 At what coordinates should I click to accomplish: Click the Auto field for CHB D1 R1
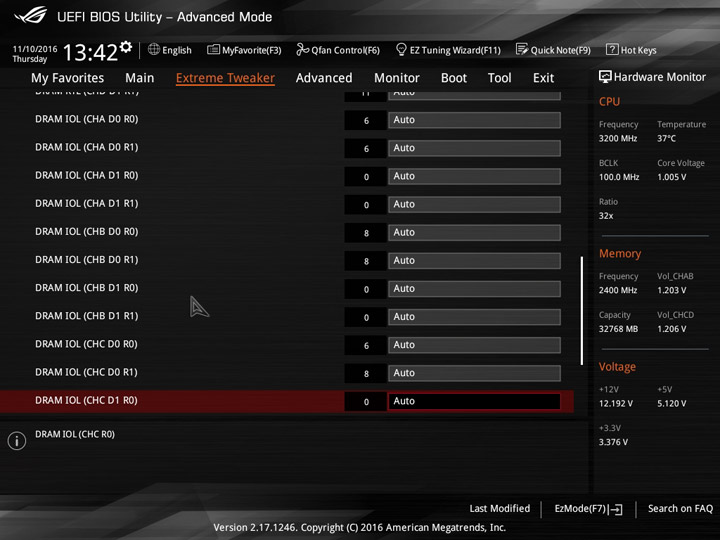pyautogui.click(x=474, y=317)
